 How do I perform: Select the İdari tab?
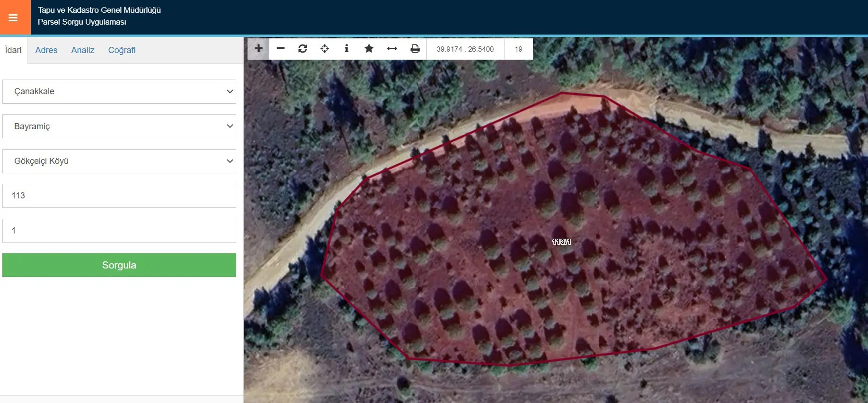click(x=14, y=50)
